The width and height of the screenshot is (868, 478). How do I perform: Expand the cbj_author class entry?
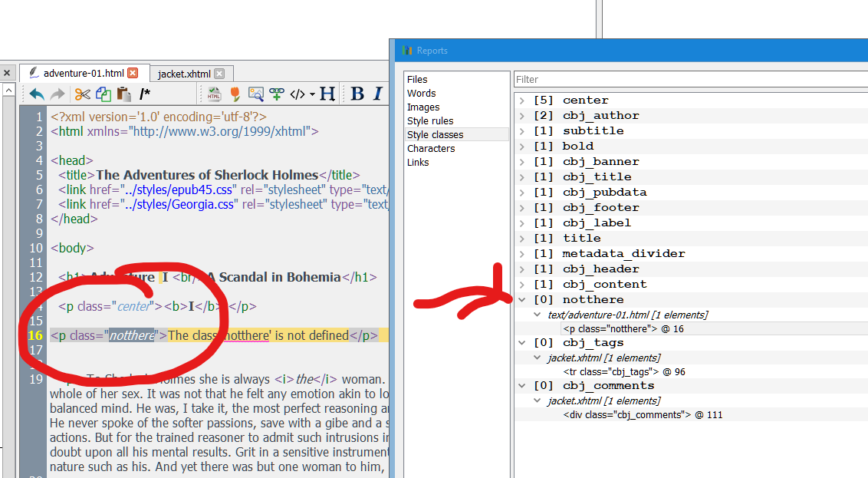[x=522, y=116]
